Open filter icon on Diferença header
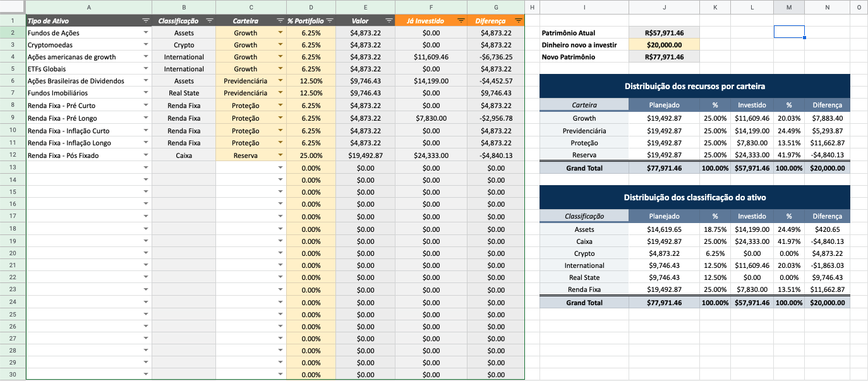Image resolution: width=868 pixels, height=381 pixels. [x=518, y=21]
